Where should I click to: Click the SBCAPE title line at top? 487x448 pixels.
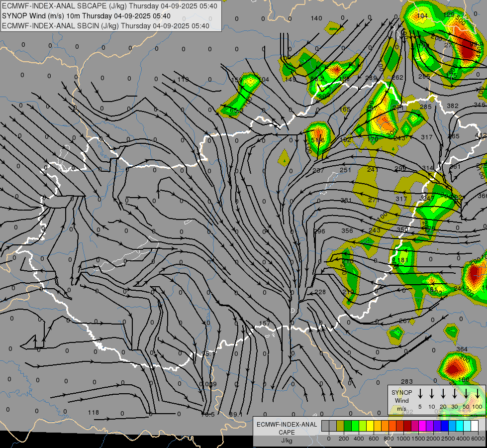109,6
